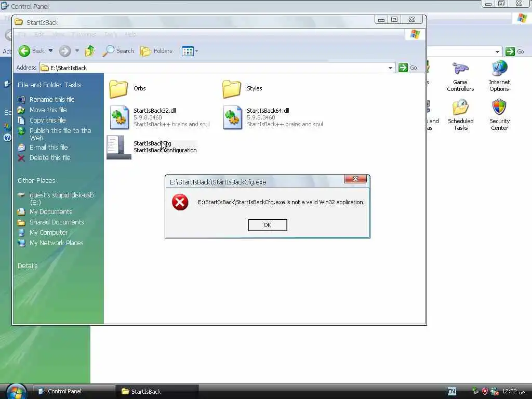Screen dimensions: 532x399
Task: Open the Back history dropdown arrow
Action: tap(50, 51)
